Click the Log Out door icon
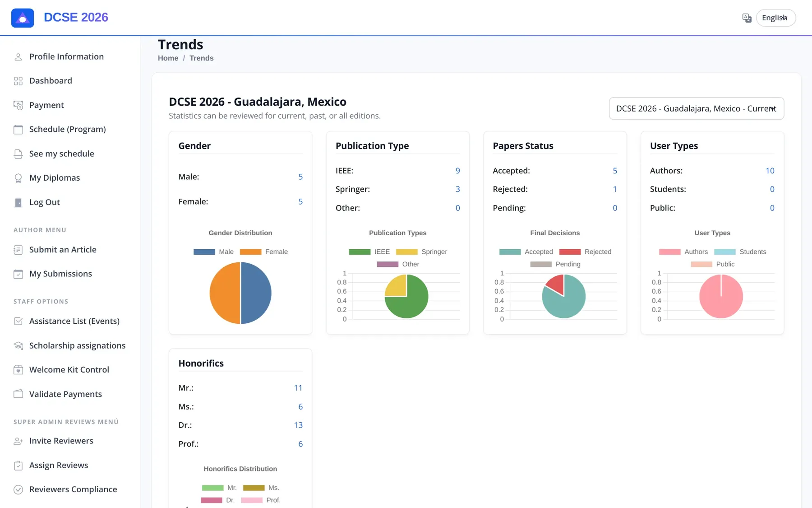 point(18,202)
